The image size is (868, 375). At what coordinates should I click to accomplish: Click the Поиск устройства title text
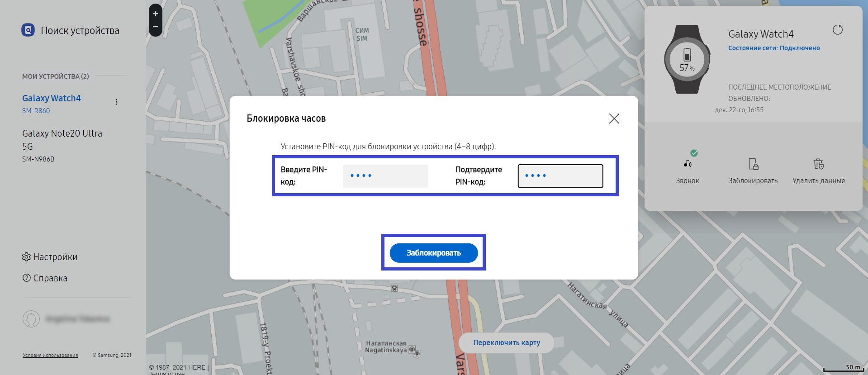(80, 31)
